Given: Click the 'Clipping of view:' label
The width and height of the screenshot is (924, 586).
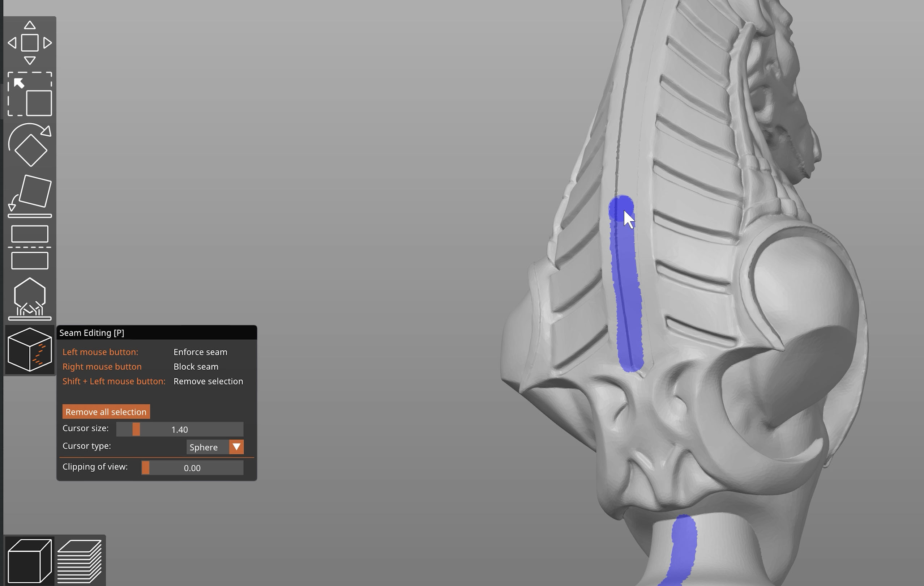Looking at the screenshot, I should 95,467.
